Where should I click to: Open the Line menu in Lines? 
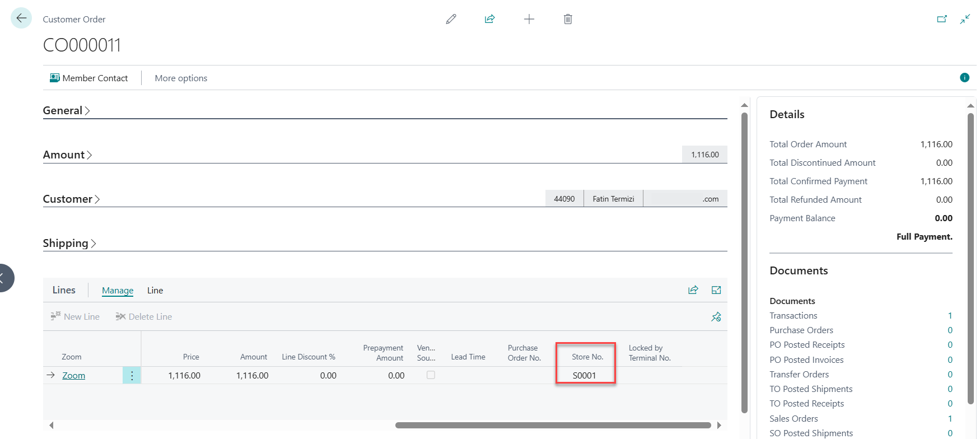(x=155, y=291)
